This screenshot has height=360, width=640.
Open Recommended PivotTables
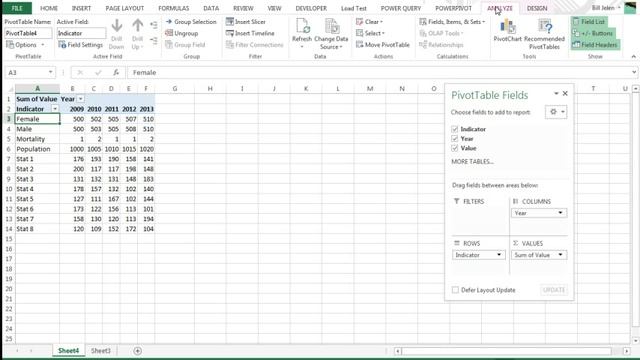pyautogui.click(x=544, y=34)
